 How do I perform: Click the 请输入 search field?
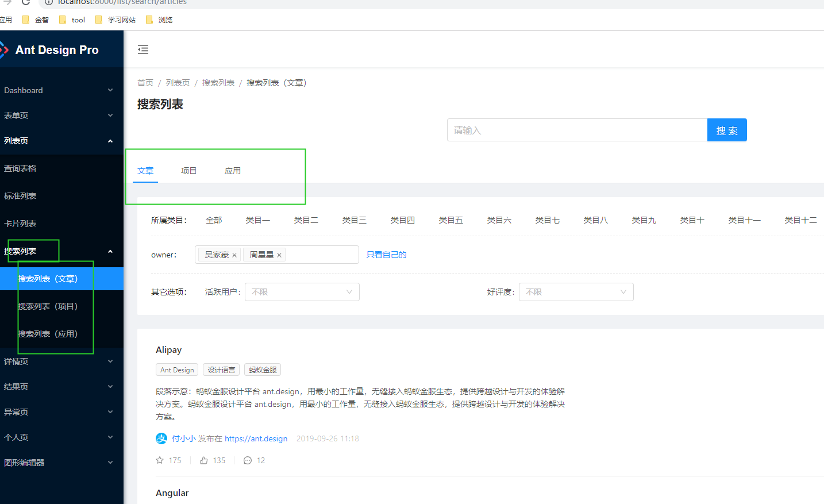tap(577, 130)
